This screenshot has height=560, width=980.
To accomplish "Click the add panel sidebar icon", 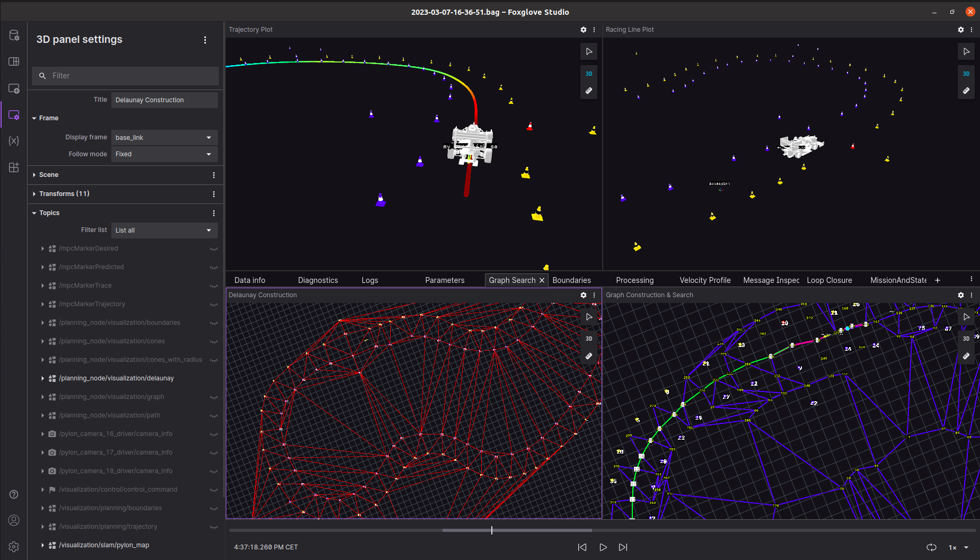I will coord(14,88).
